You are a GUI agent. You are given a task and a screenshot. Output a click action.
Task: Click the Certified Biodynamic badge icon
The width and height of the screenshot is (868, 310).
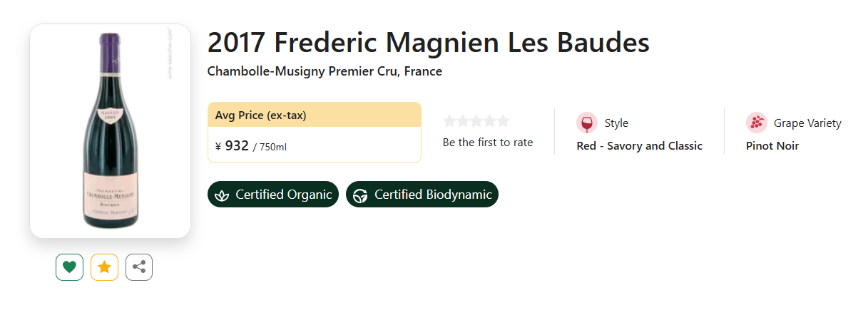pos(361,195)
